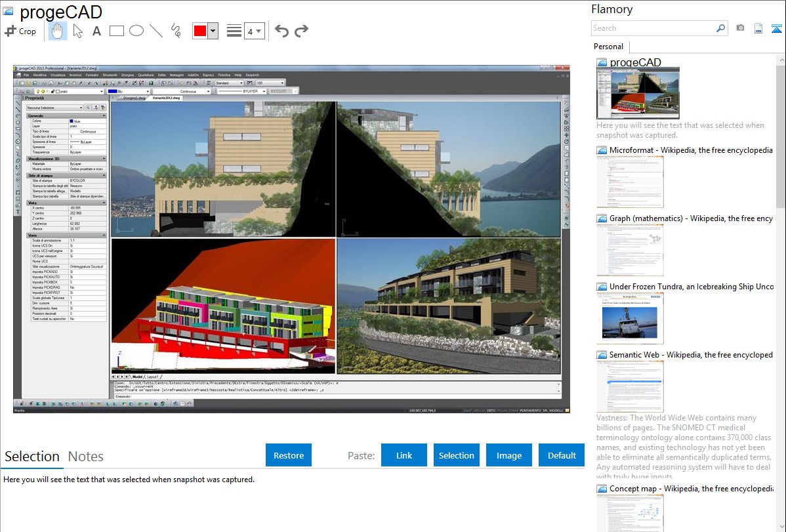Viewport: 786px width, 532px height.
Task: Toggle ORTO mode in progeCAD status bar
Action: click(x=491, y=410)
